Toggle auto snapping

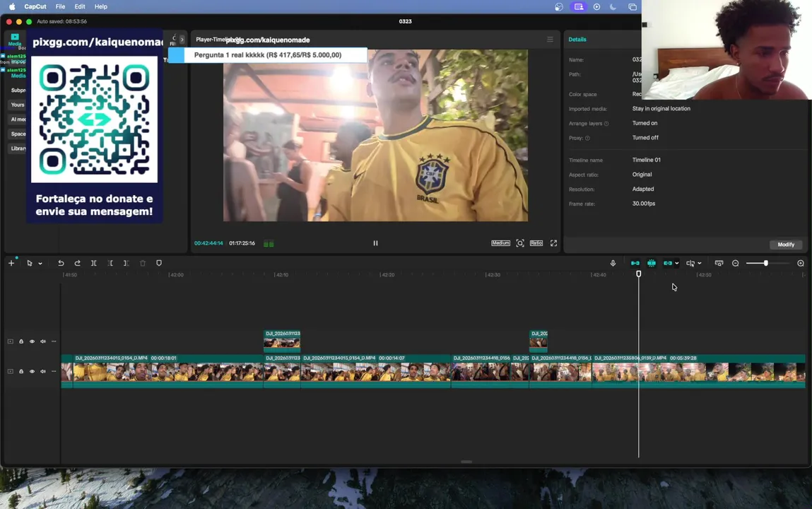click(x=652, y=263)
